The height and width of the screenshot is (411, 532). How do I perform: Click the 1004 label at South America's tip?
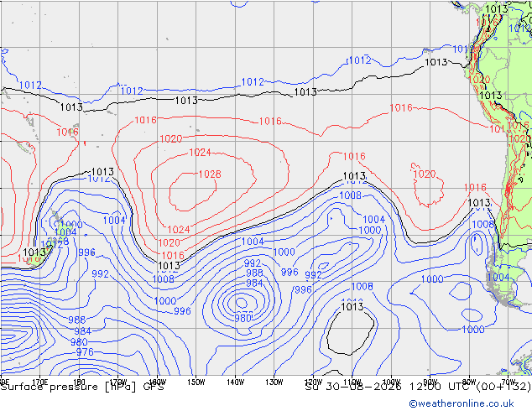pyautogui.click(x=498, y=278)
